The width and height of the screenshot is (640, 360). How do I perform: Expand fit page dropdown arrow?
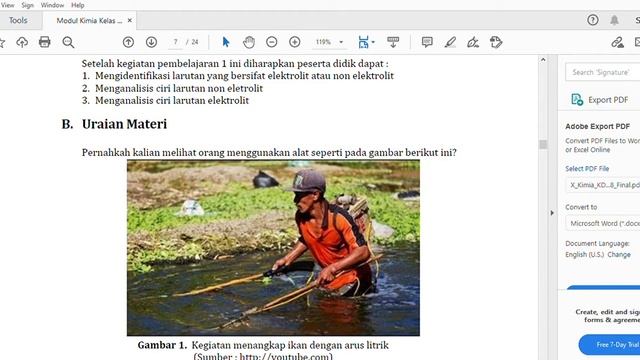point(373,42)
